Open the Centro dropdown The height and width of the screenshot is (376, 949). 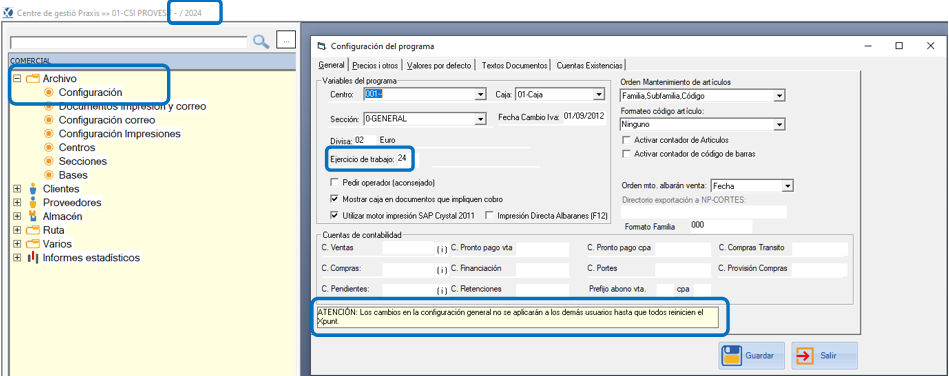point(481,95)
